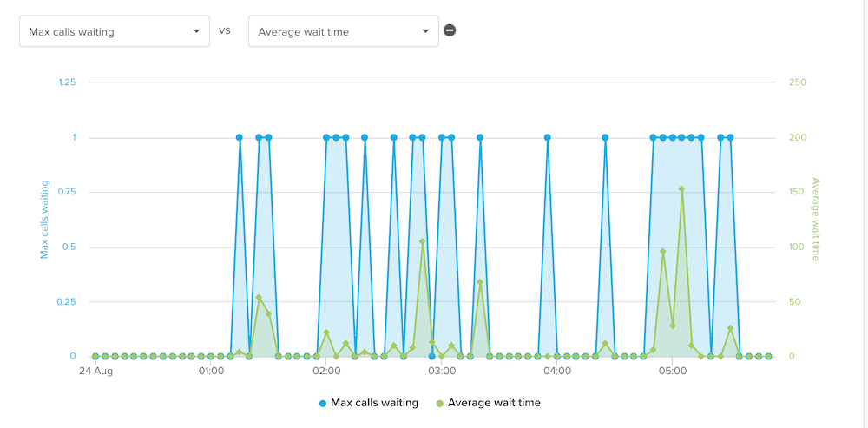Toggle Max calls waiting legend series

[369, 403]
